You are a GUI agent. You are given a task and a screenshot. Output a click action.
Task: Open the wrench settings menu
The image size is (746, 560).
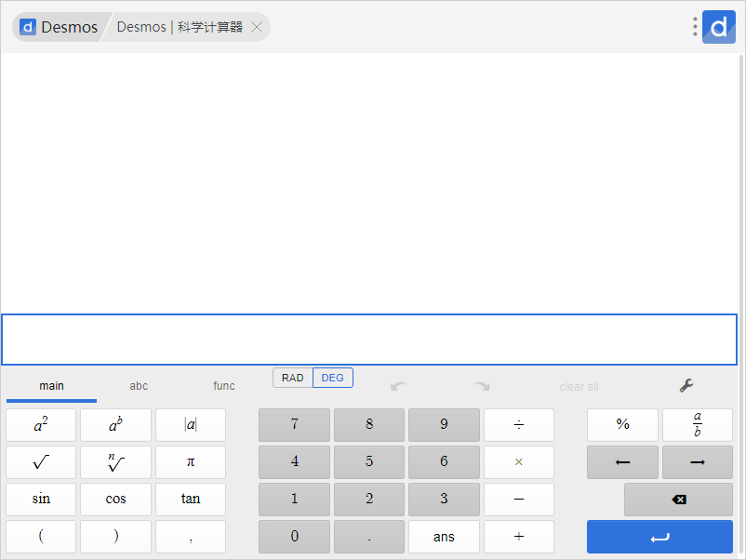[x=686, y=386]
